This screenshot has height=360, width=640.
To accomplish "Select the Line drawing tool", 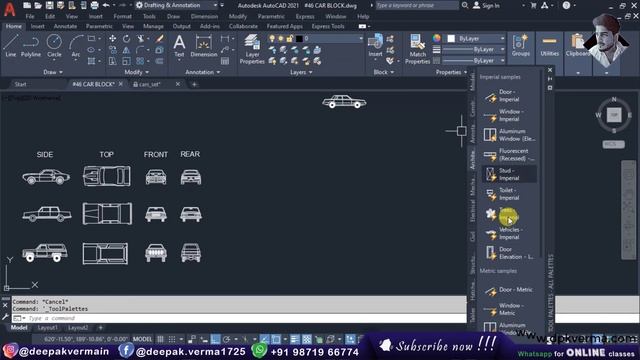I will click(11, 45).
